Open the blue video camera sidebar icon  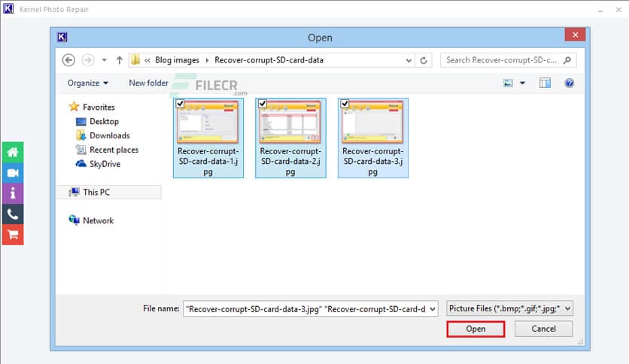pyautogui.click(x=13, y=173)
